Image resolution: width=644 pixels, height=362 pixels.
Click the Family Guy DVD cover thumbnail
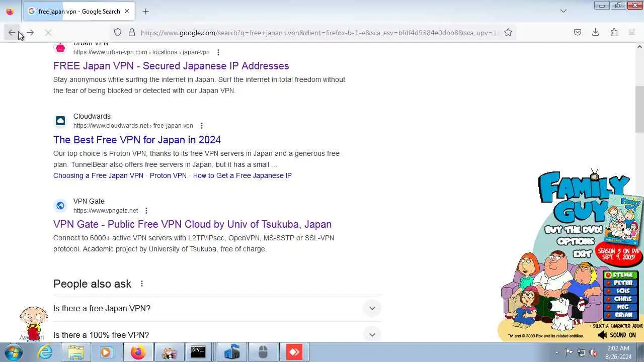pos(624,220)
